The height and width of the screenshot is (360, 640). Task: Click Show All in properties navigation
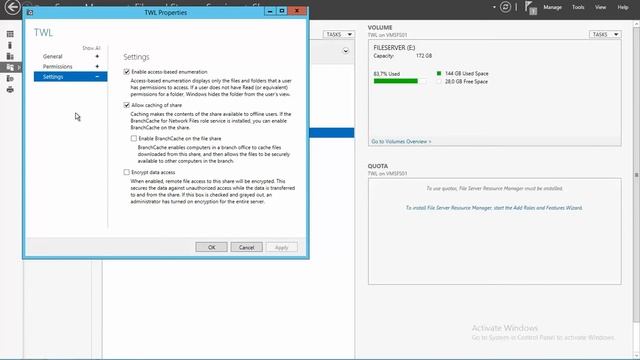tap(91, 48)
